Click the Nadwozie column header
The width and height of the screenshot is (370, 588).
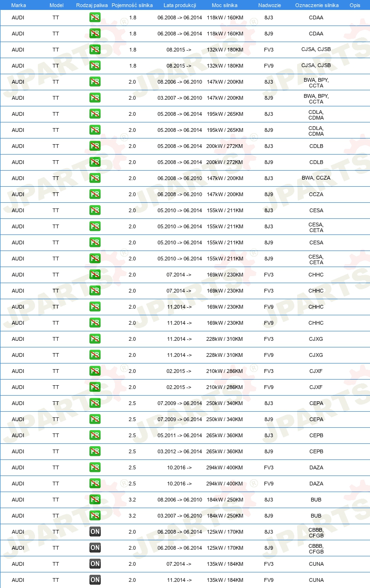pos(270,5)
